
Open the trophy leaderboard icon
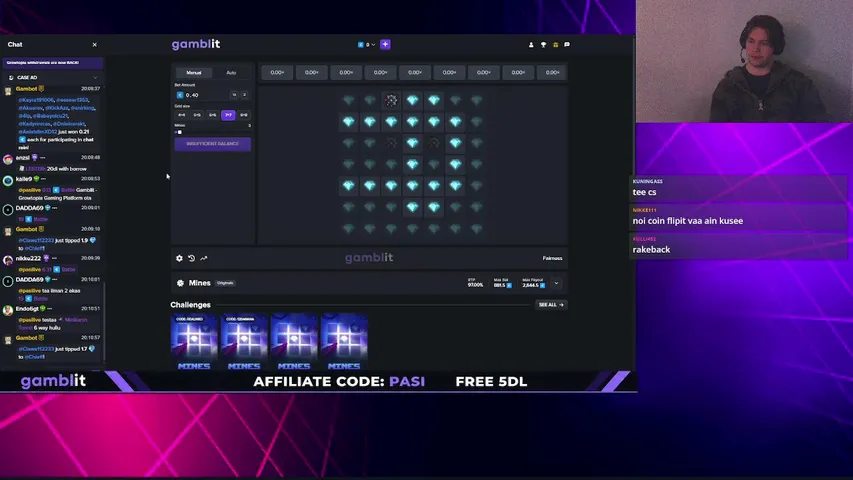pyautogui.click(x=543, y=45)
